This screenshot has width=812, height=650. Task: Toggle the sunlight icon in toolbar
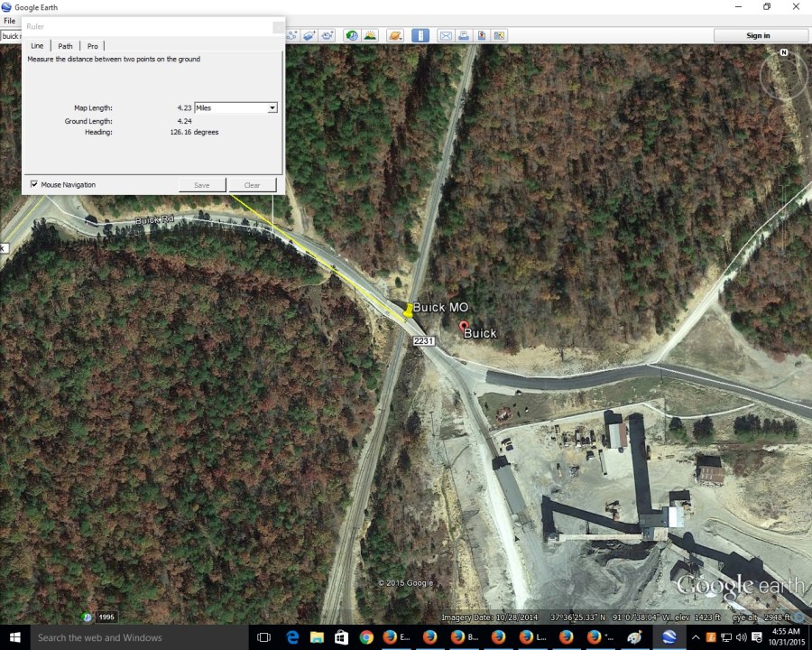point(370,35)
